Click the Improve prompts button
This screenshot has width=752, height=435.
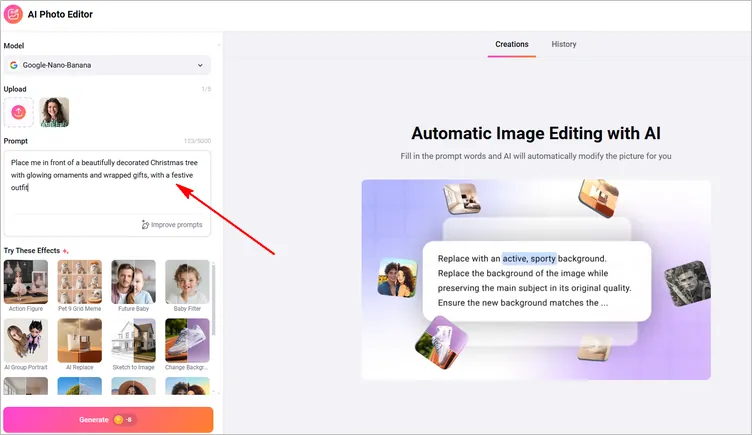click(172, 225)
